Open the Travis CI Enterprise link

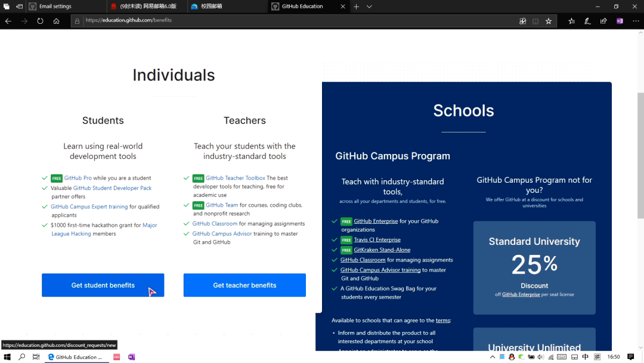click(377, 239)
